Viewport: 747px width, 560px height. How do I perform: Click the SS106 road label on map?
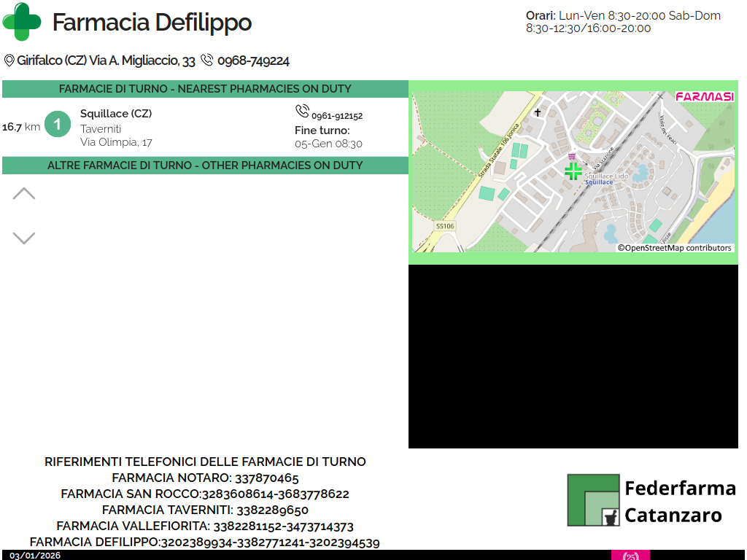pyautogui.click(x=445, y=226)
